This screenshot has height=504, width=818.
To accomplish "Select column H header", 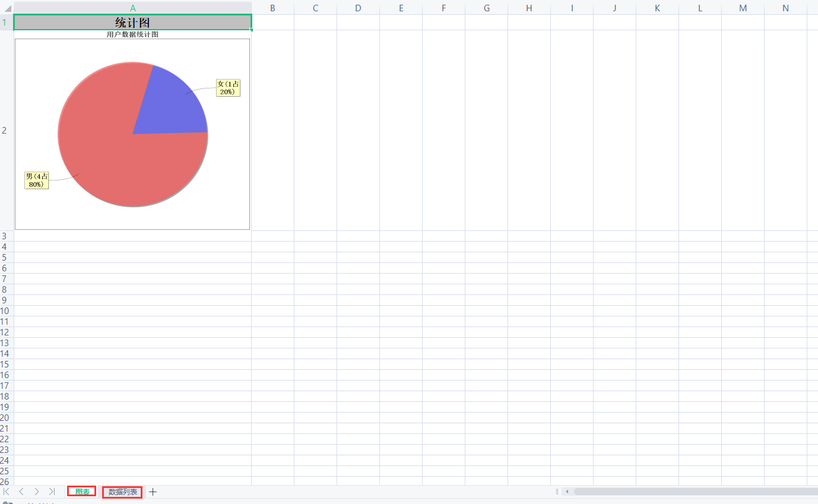I will 529,8.
